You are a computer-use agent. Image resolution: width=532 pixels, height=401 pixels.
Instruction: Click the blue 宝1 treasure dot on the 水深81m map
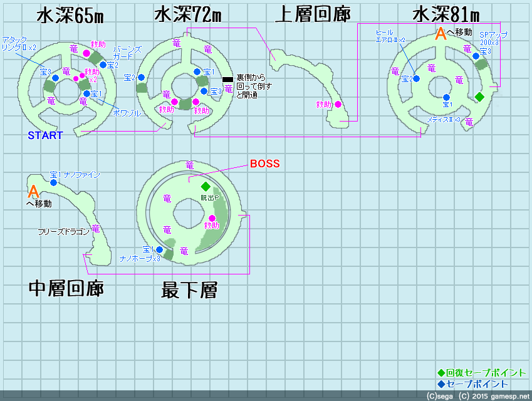(447, 97)
